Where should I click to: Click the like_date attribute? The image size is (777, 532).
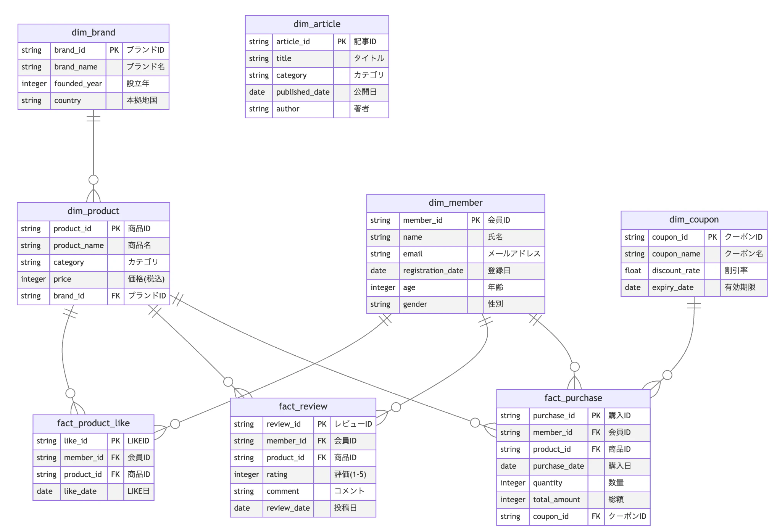click(84, 491)
